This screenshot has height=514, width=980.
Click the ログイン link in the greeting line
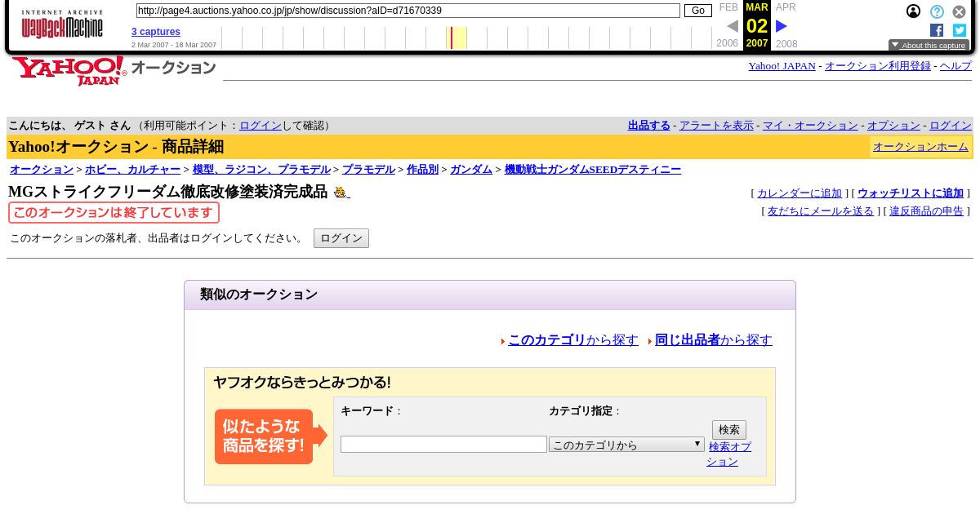pyautogui.click(x=261, y=126)
